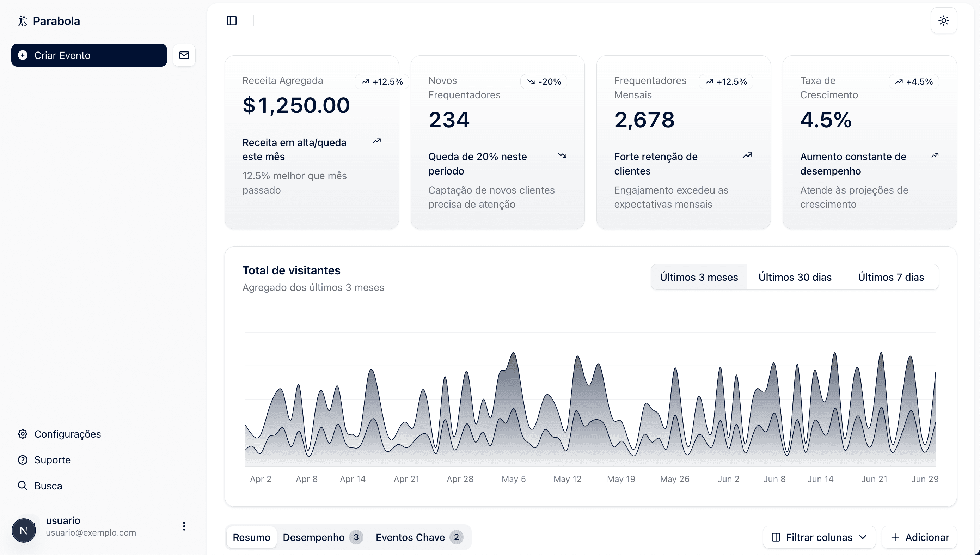Click the $1,250.00 revenue value
This screenshot has width=980, height=555.
296,105
